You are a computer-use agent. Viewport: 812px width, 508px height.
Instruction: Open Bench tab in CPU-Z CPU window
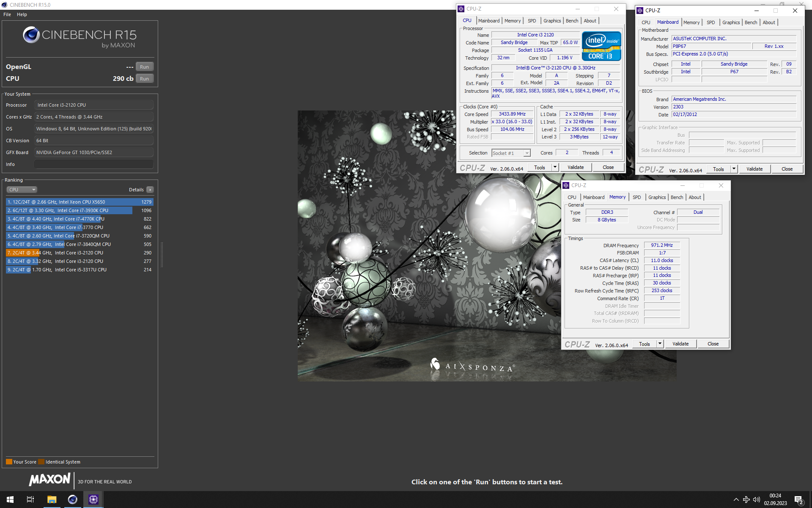tap(572, 21)
